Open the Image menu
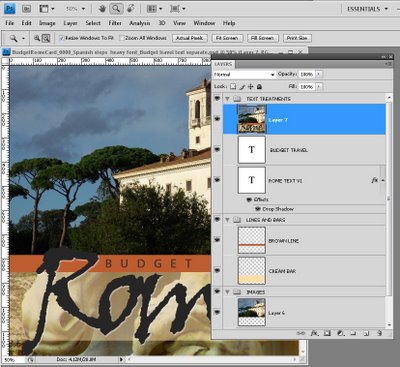This screenshot has width=400, height=367. pyautogui.click(x=47, y=23)
